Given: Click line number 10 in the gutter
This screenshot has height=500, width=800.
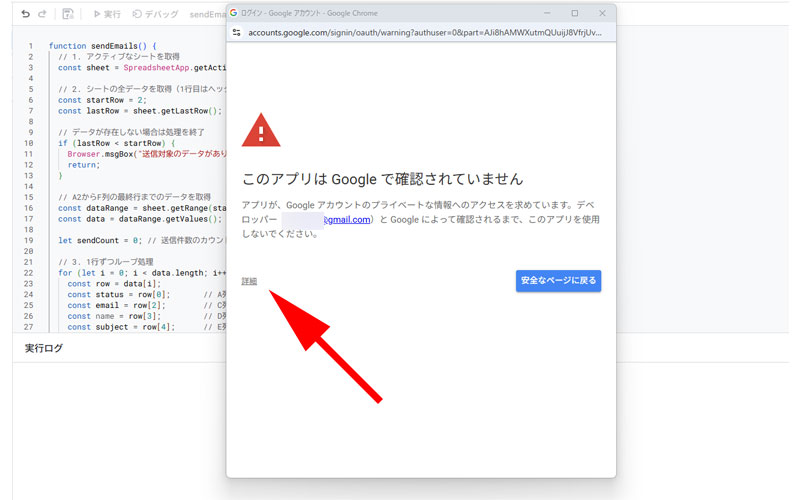Looking at the screenshot, I should click(29, 143).
